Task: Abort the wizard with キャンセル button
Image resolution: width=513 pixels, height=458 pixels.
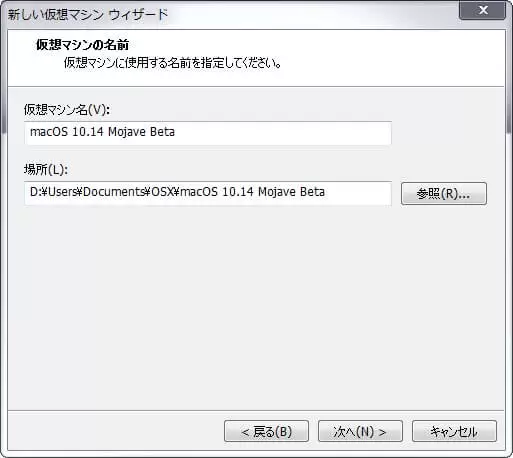Action: (454, 431)
